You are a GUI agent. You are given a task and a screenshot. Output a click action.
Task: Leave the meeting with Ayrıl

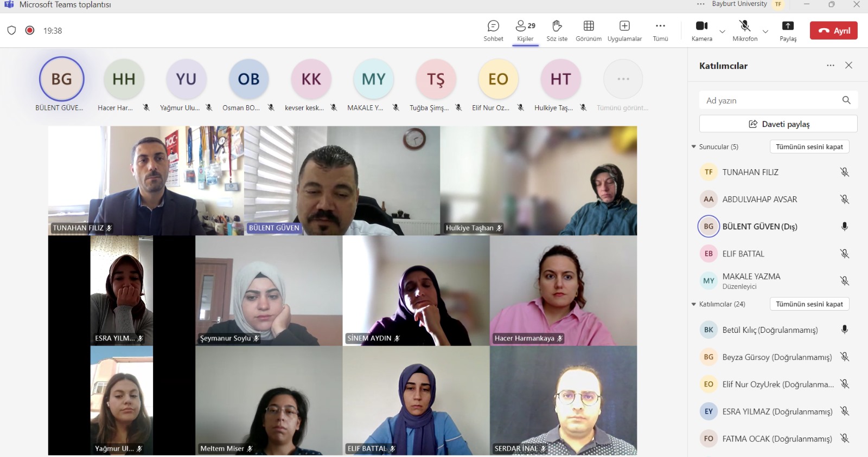click(x=833, y=30)
